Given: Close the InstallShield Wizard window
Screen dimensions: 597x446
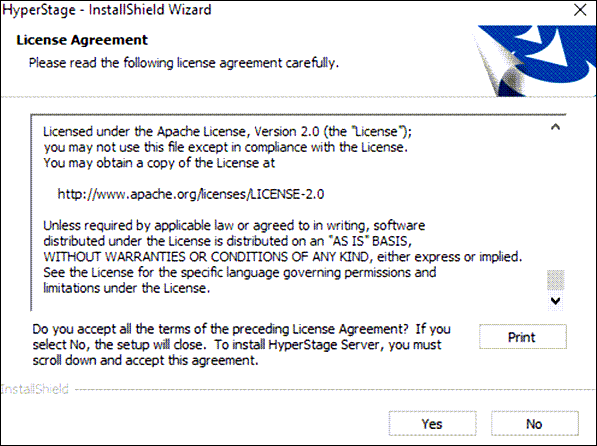Looking at the screenshot, I should pos(580,10).
